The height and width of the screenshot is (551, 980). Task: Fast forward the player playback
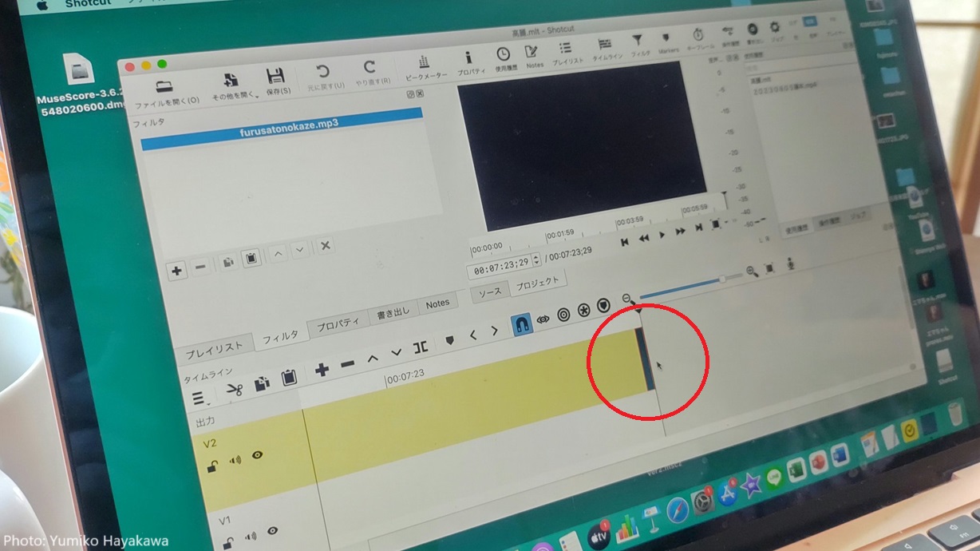pos(681,232)
